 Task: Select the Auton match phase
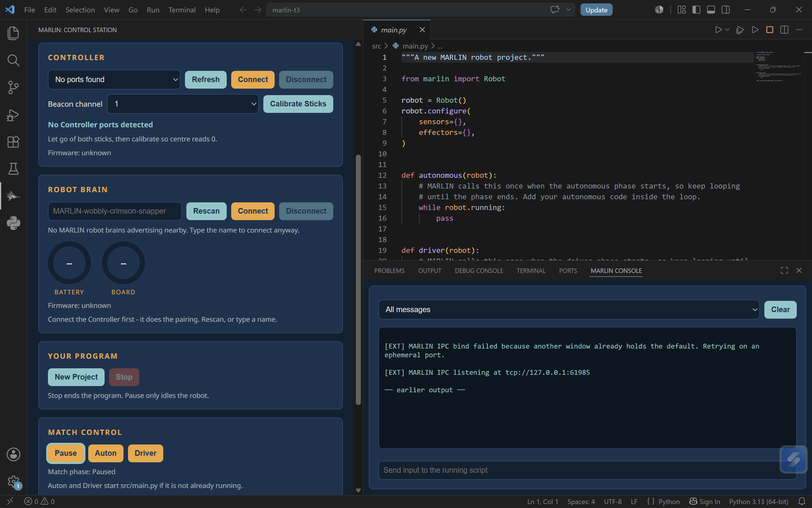click(x=106, y=453)
